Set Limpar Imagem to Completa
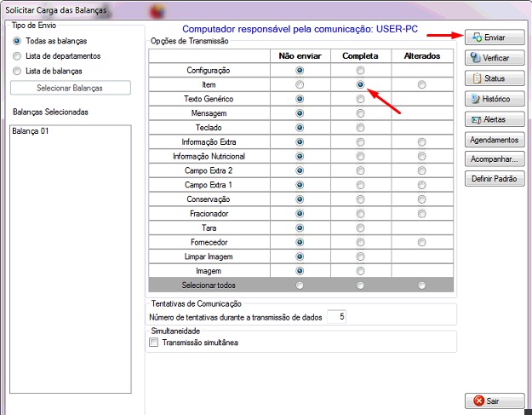 click(360, 256)
